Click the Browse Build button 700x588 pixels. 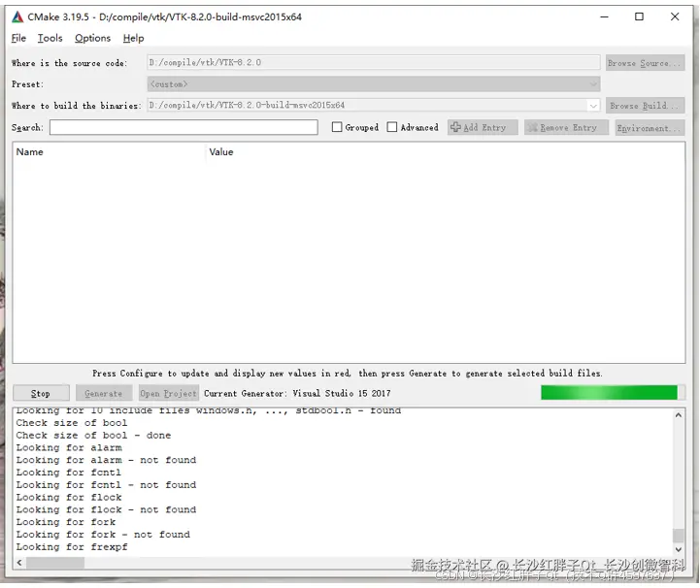(645, 106)
